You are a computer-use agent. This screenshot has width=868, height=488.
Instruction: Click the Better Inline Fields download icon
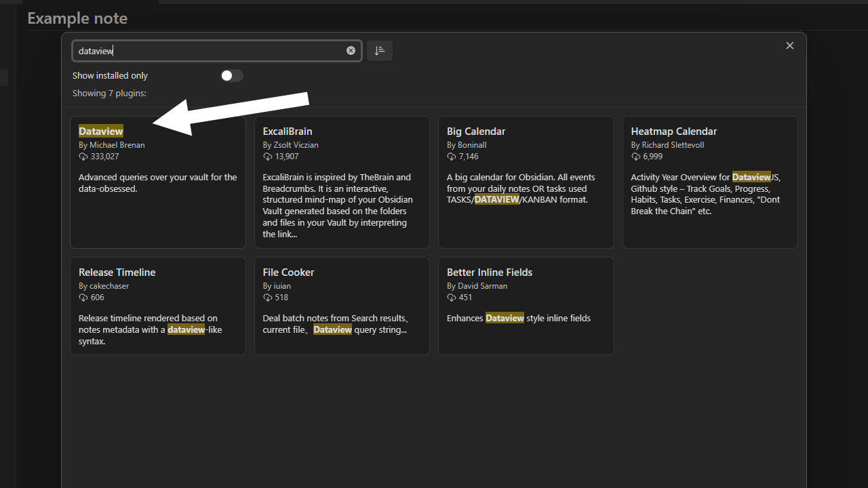pyautogui.click(x=452, y=298)
